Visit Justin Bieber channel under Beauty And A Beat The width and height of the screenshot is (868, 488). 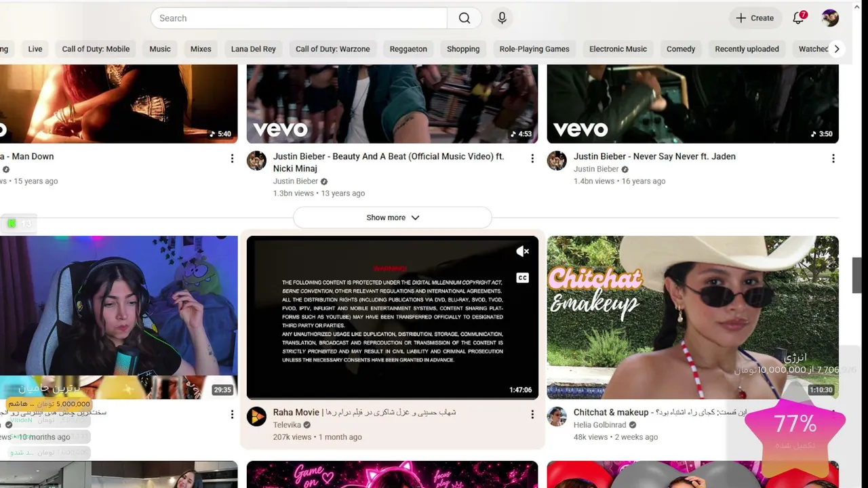[x=296, y=181]
